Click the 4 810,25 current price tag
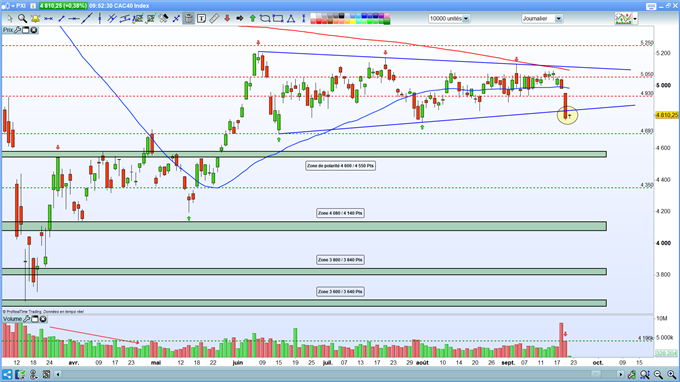This screenshot has width=680, height=382. tap(667, 115)
